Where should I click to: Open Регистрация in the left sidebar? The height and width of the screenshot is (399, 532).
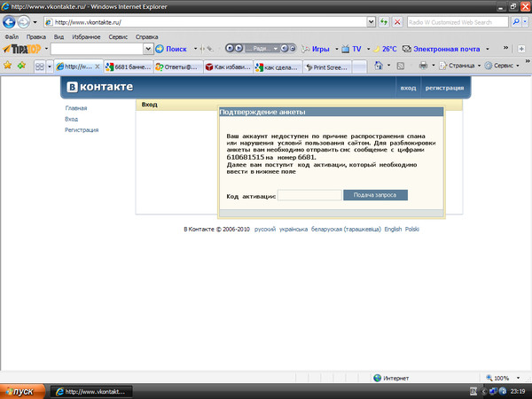(82, 129)
